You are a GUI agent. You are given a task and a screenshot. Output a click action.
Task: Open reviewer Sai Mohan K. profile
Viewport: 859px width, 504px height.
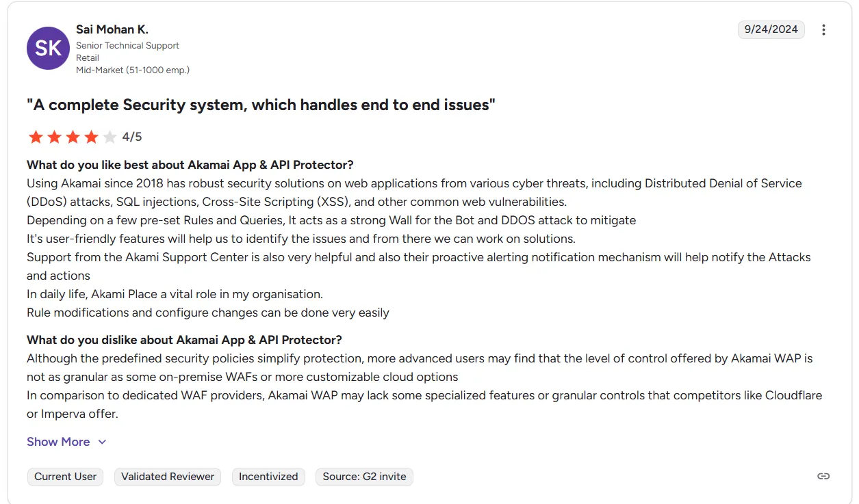[112, 29]
